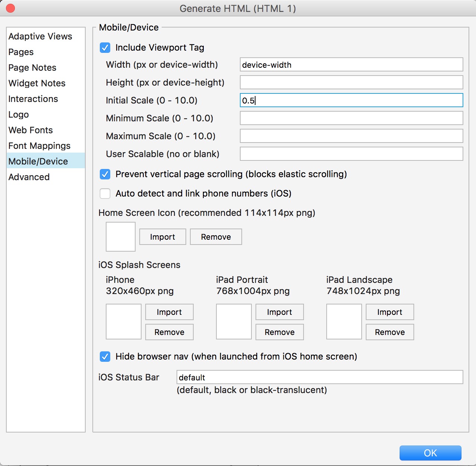This screenshot has height=466, width=476.
Task: Import an iPad Landscape splash screen
Action: (390, 312)
